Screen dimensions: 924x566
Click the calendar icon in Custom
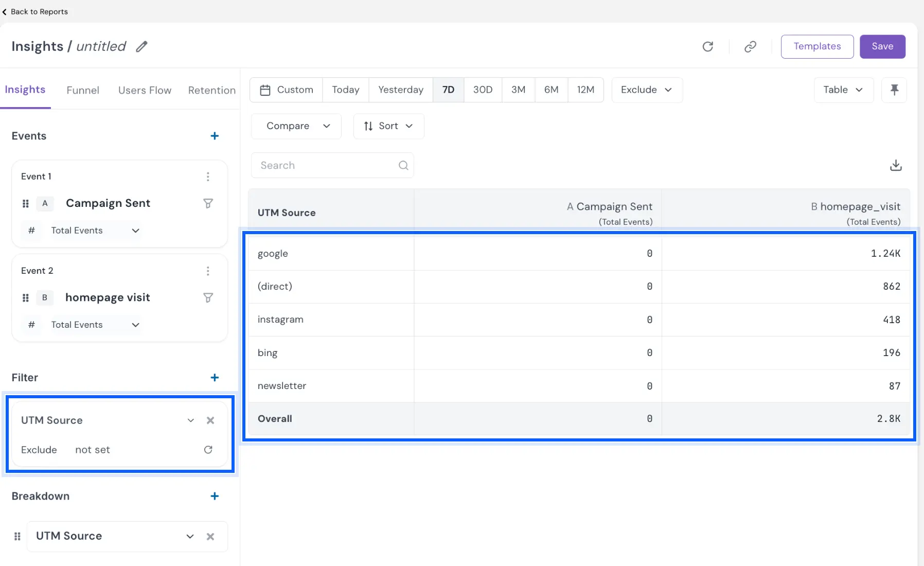(x=265, y=90)
